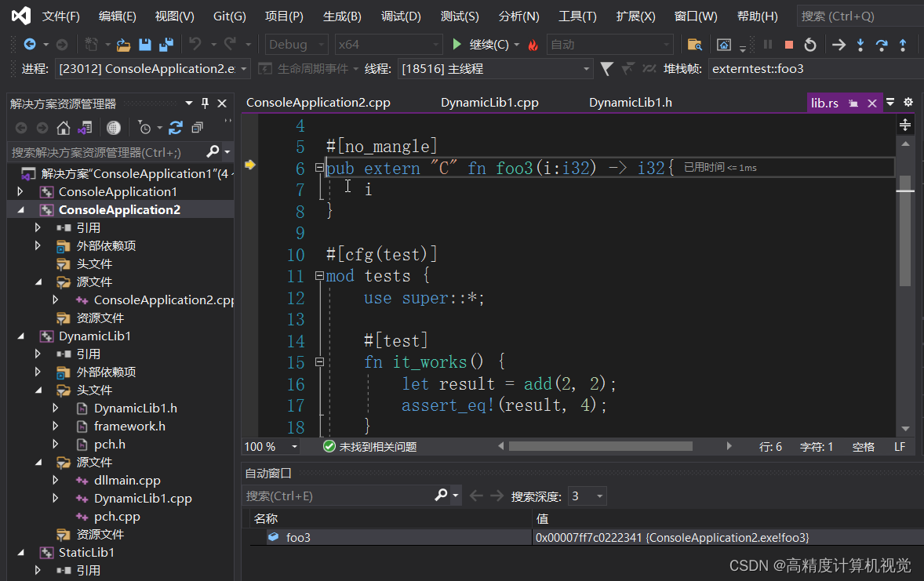Click the hot reload flame icon
The height and width of the screenshot is (581, 924).
pyautogui.click(x=533, y=45)
